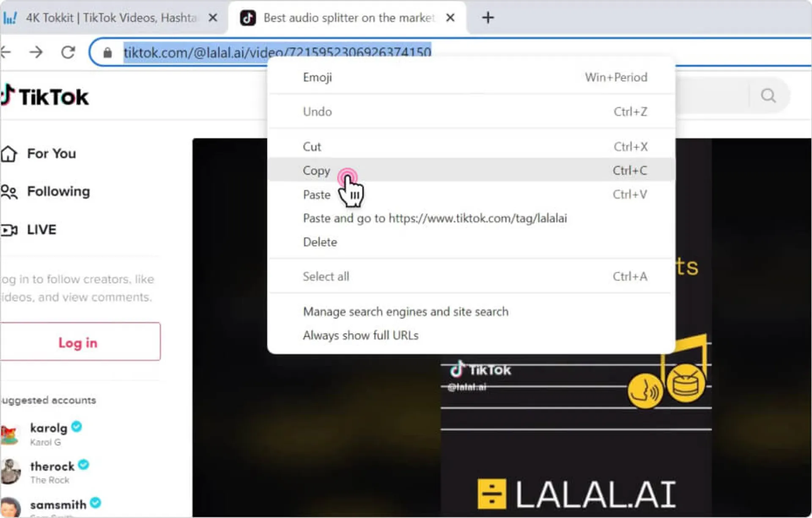Open a new tab with the plus icon
Screen dimensions: 812x518
click(x=488, y=17)
